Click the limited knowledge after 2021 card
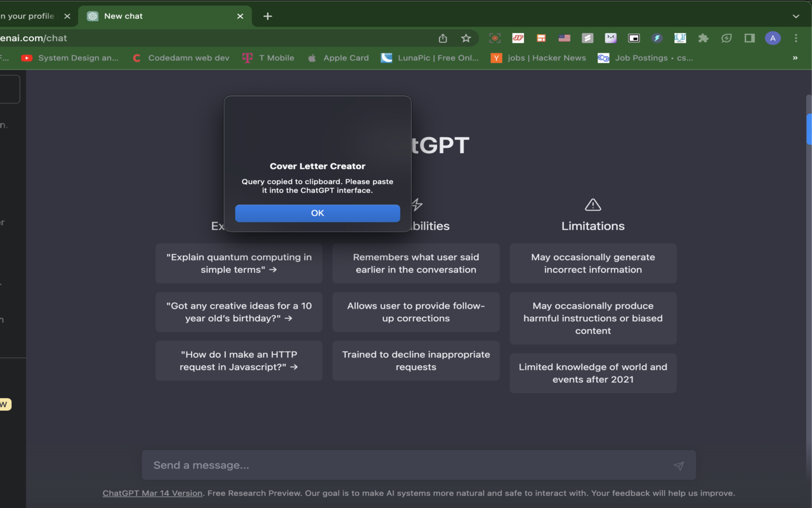 (x=593, y=373)
